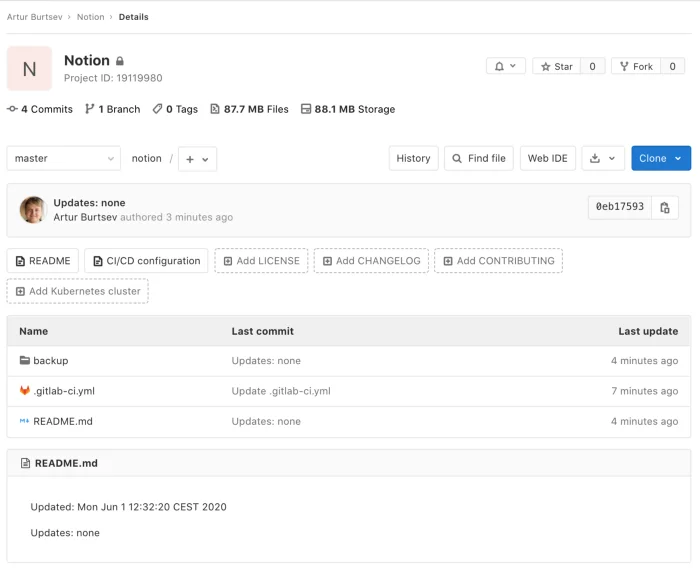Click the Find file button

[x=478, y=158]
